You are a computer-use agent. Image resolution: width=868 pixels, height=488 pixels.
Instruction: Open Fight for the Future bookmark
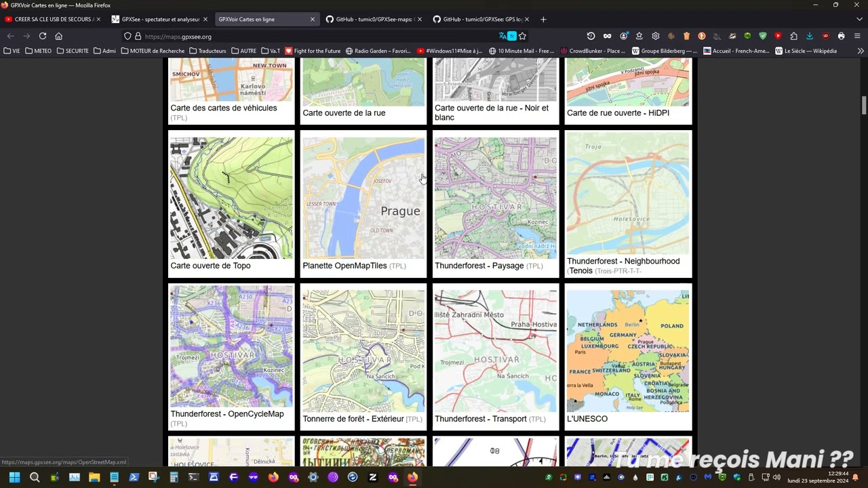click(x=313, y=51)
